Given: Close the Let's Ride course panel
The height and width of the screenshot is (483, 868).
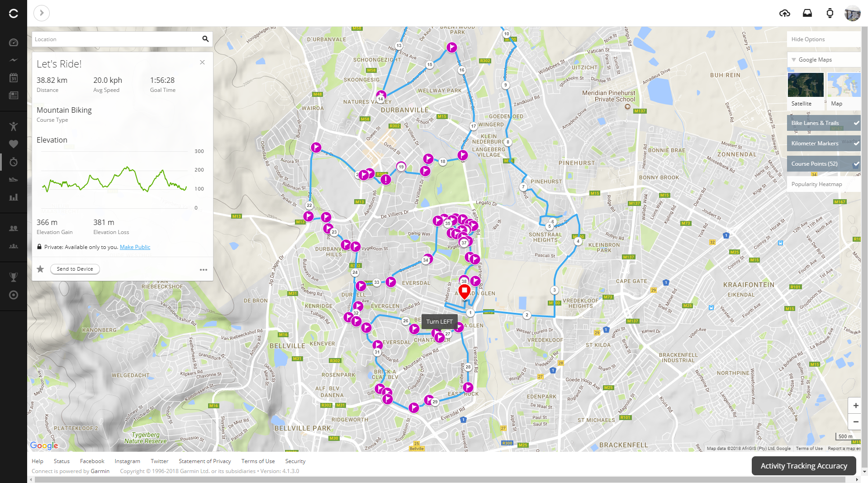Looking at the screenshot, I should tap(202, 62).
